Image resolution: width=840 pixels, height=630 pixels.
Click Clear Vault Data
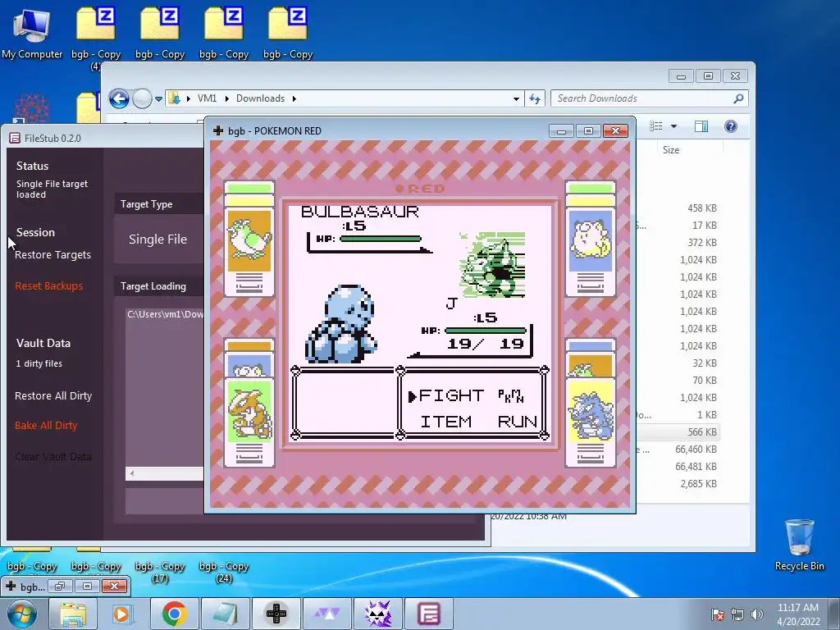coord(53,457)
